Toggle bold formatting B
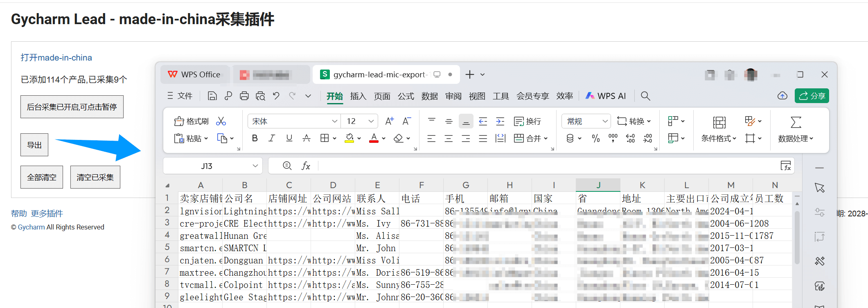 pos(255,138)
